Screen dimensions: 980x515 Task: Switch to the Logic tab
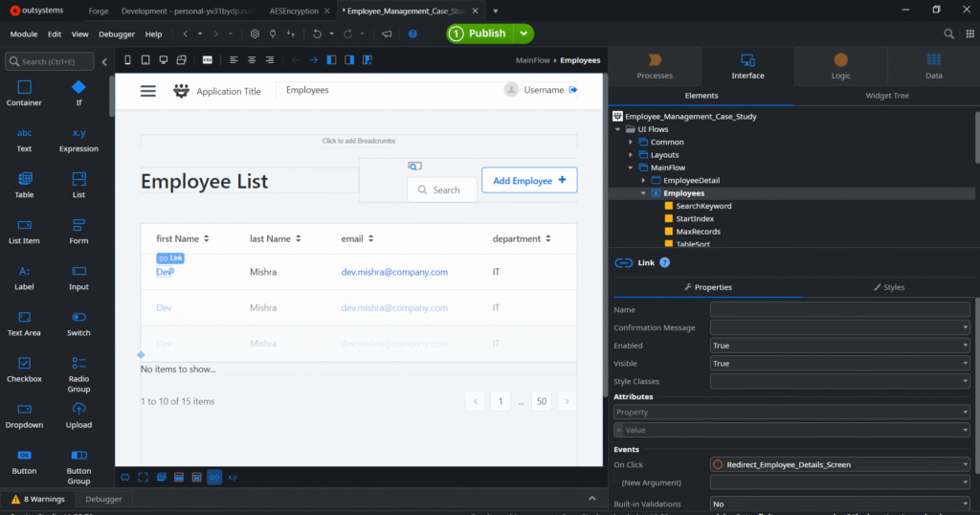coord(840,66)
